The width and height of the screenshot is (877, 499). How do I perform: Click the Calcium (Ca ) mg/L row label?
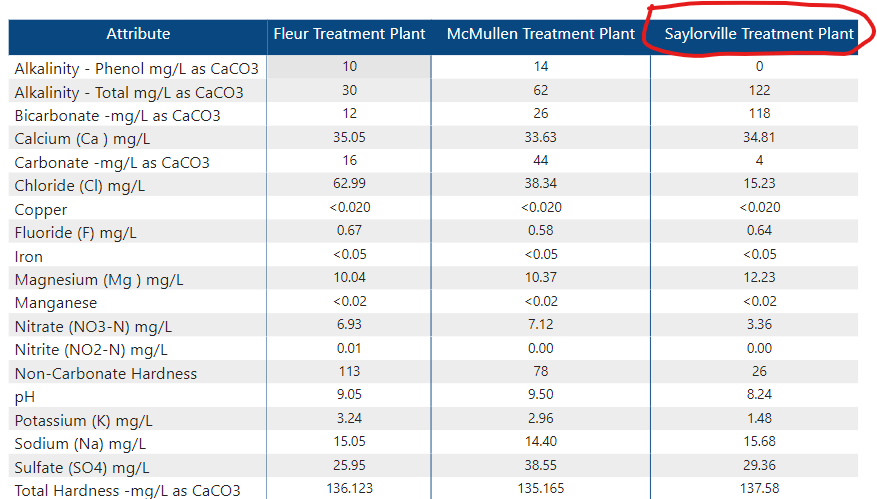click(x=82, y=139)
